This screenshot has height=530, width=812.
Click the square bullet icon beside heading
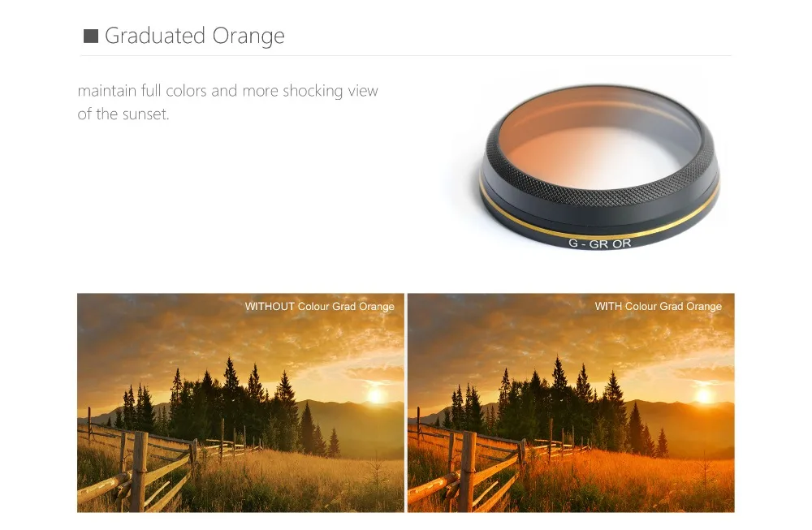(x=91, y=36)
